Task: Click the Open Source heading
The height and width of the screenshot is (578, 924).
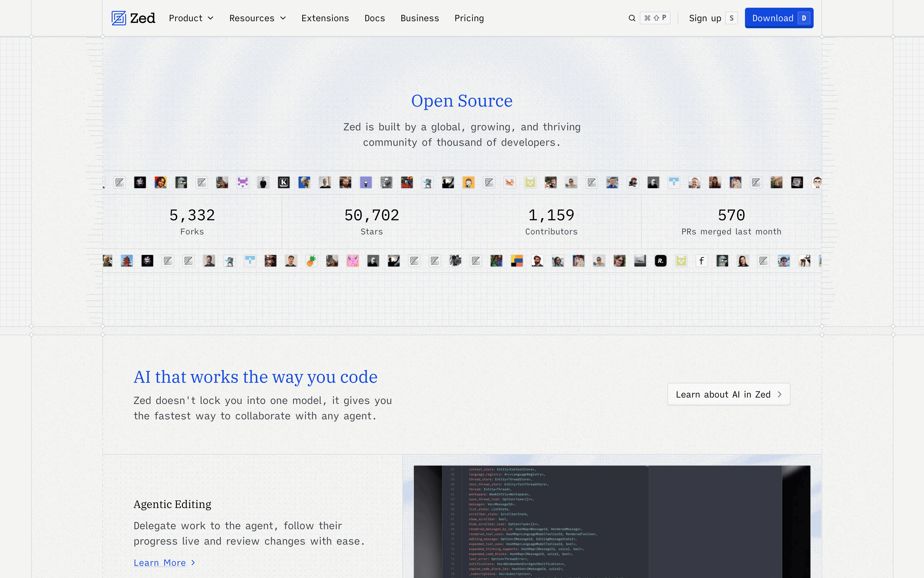Action: point(462,101)
